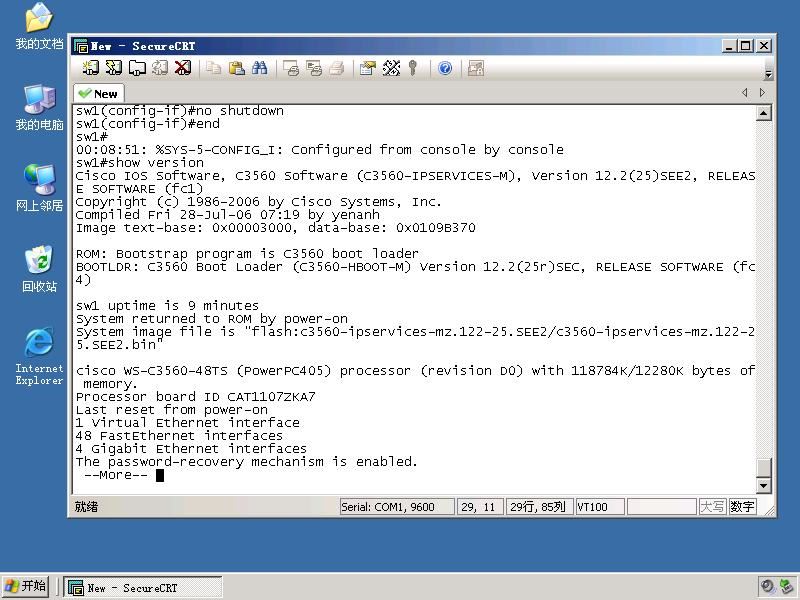800x600 pixels.
Task: Select the 我的电脑 desktop icon
Action: (39, 108)
